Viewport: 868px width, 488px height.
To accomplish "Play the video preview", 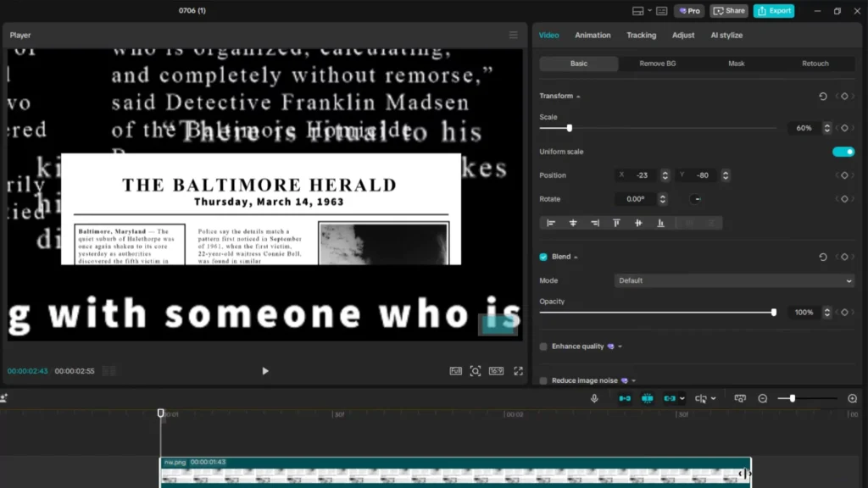I will click(265, 371).
